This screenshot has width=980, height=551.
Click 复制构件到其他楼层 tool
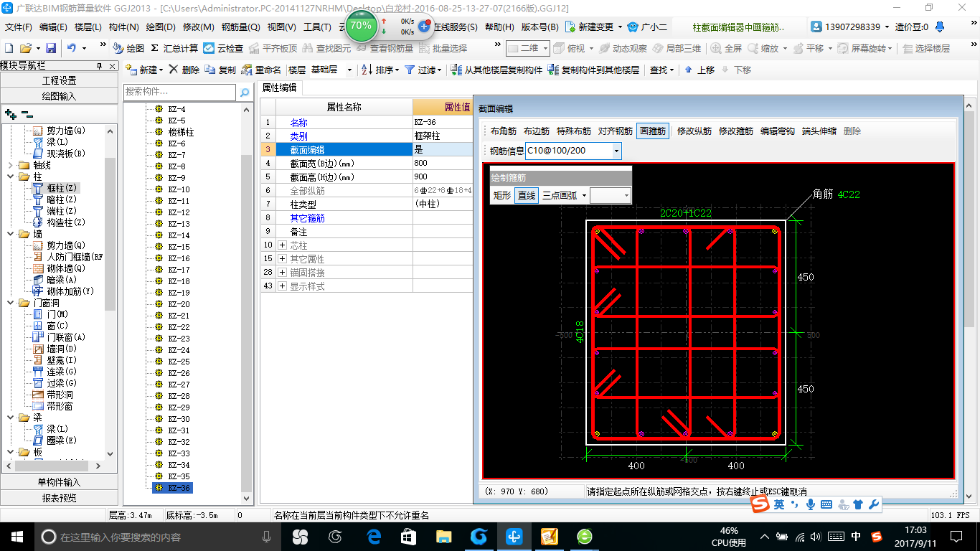[593, 70]
